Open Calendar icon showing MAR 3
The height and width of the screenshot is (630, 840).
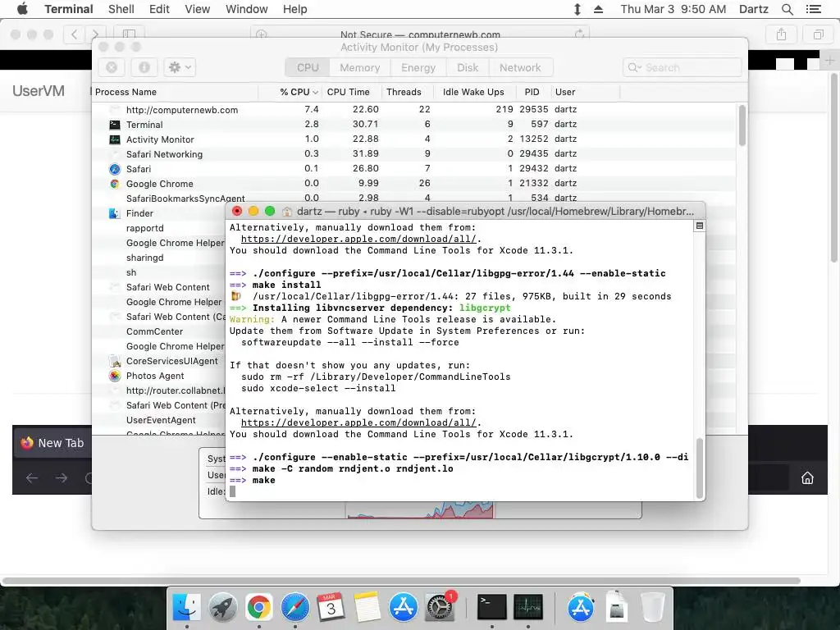click(x=331, y=607)
